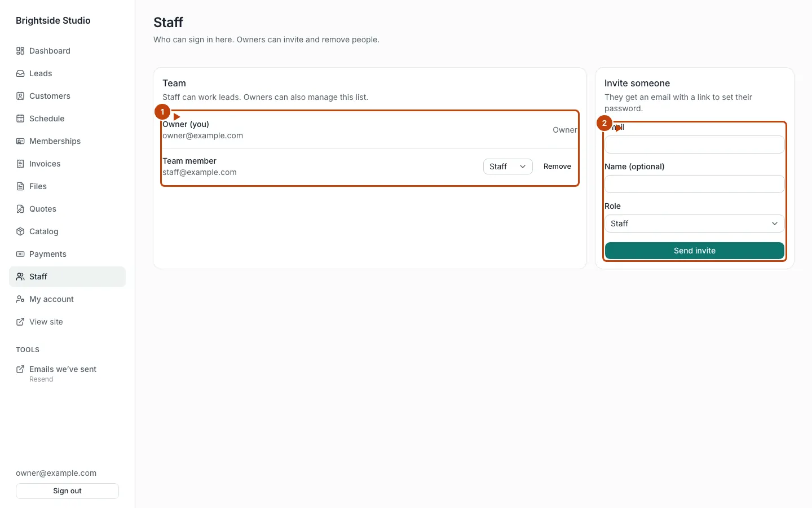Click the Sign out button
Image resolution: width=812 pixels, height=508 pixels.
67,491
